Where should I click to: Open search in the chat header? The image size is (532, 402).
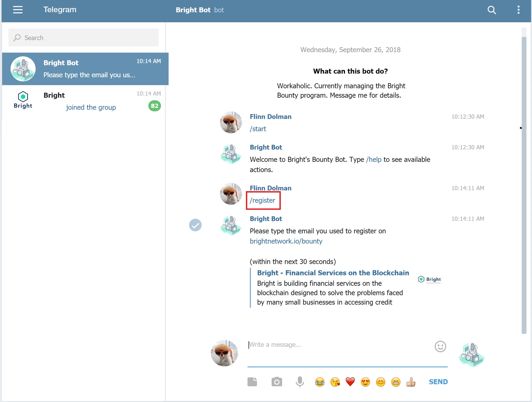(492, 10)
